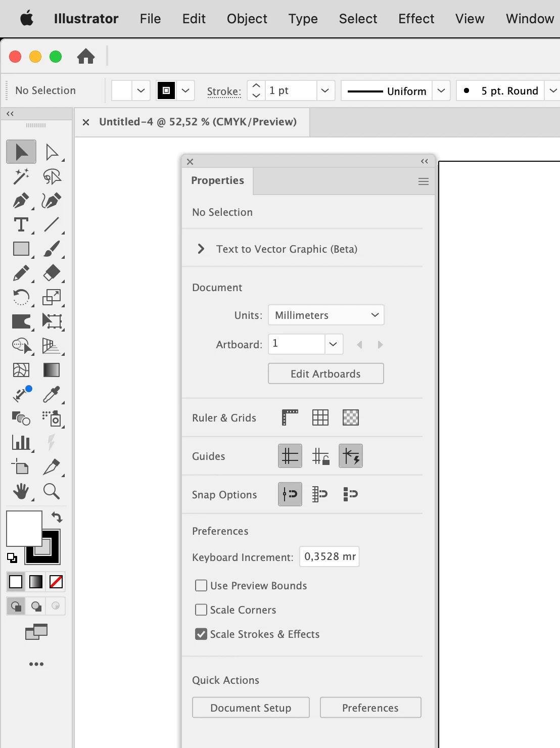
Task: Open the Units Millimeters dropdown
Action: click(x=326, y=315)
